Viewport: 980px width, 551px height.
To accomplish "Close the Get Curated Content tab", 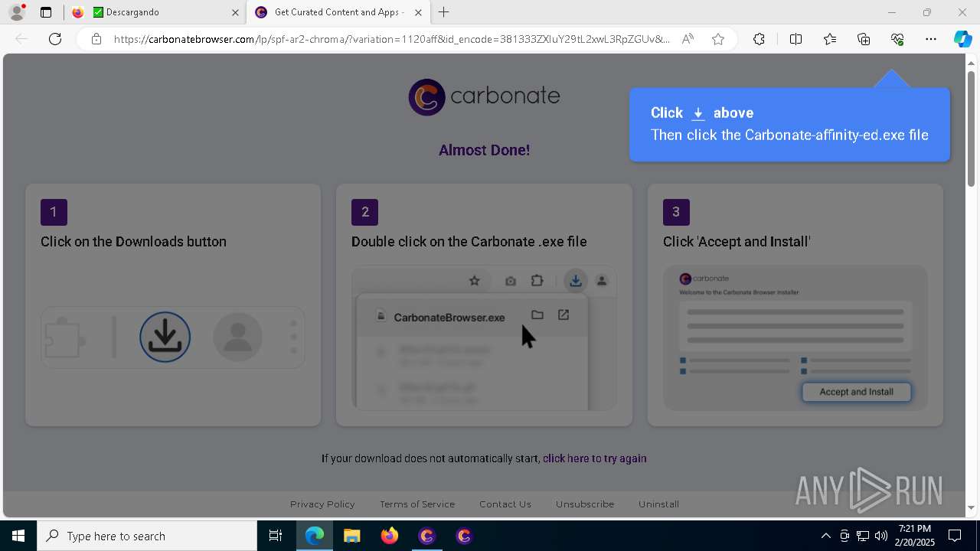I will [x=418, y=12].
